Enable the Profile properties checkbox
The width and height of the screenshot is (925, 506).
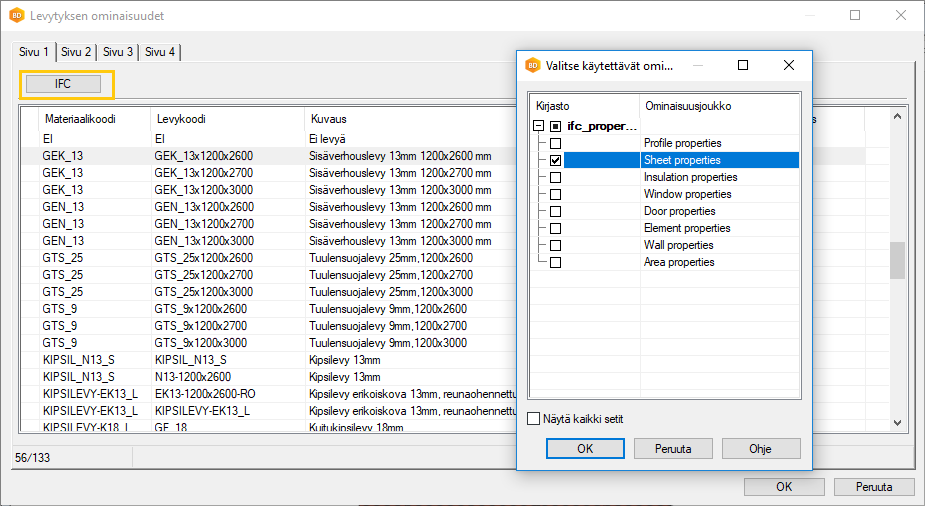(x=555, y=143)
